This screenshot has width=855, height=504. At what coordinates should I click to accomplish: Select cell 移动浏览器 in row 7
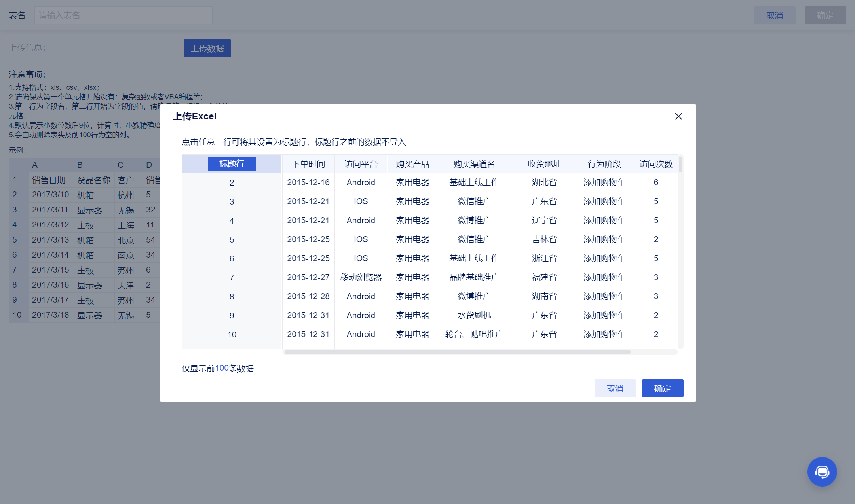(x=361, y=278)
